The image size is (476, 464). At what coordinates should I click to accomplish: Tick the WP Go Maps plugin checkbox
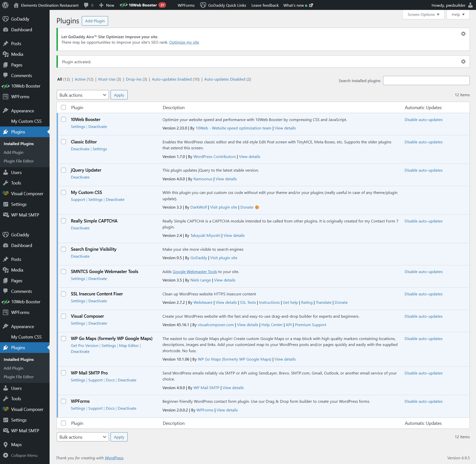click(64, 339)
